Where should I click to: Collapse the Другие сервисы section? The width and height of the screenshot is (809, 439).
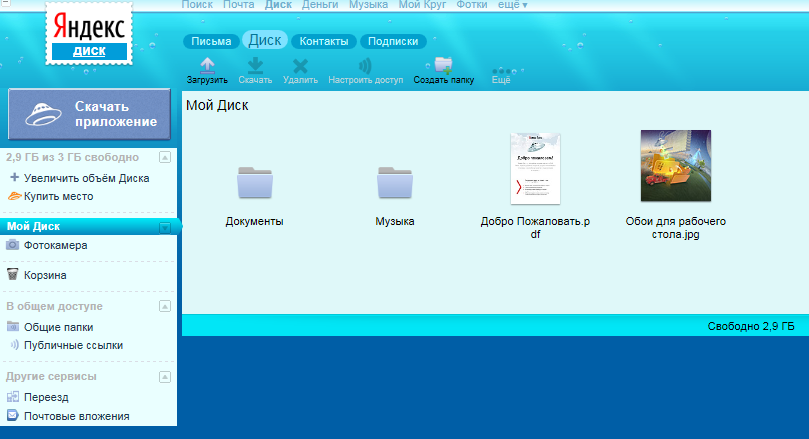pos(165,377)
